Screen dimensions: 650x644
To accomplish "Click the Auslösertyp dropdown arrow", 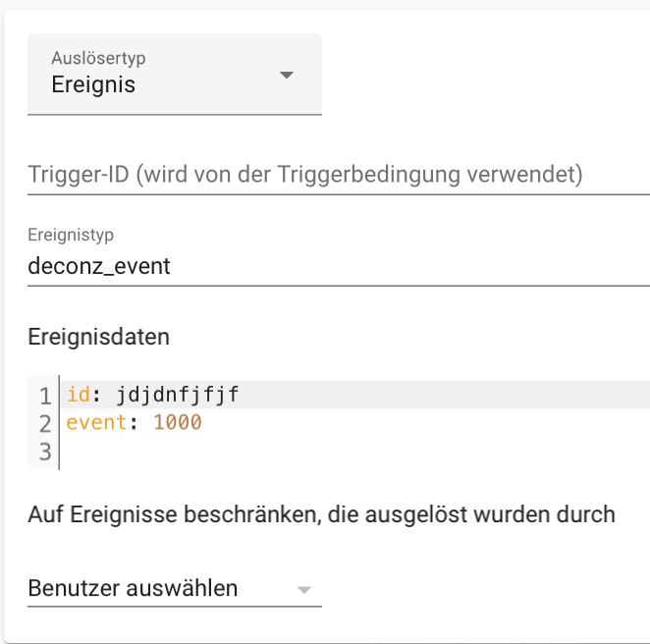I will pyautogui.click(x=287, y=76).
